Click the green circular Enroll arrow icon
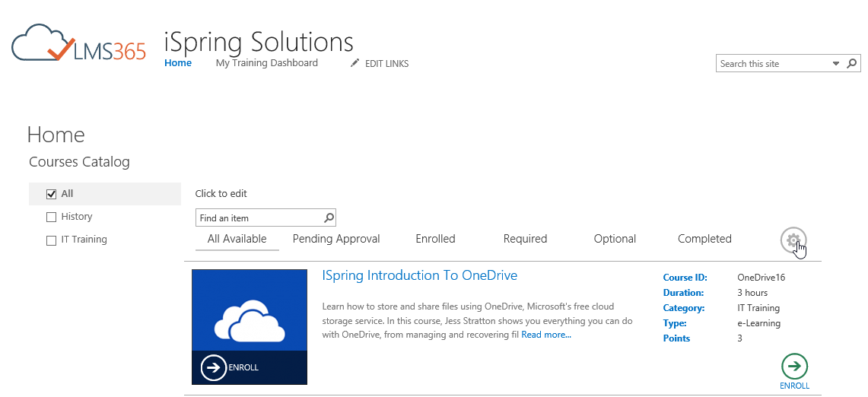Image resolution: width=868 pixels, height=397 pixels. (794, 366)
